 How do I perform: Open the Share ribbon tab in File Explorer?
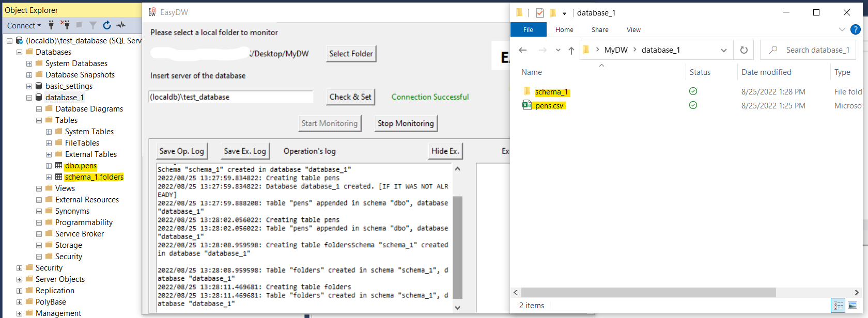pyautogui.click(x=600, y=30)
